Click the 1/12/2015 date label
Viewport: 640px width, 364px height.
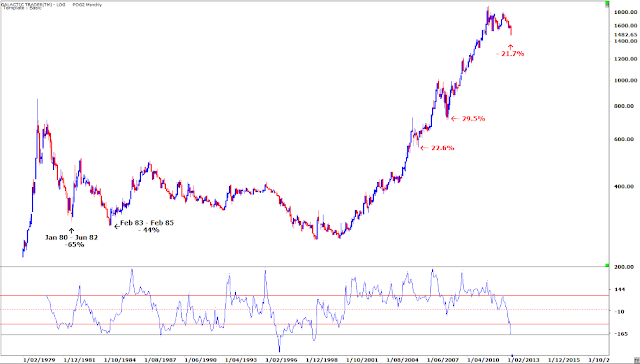click(564, 360)
